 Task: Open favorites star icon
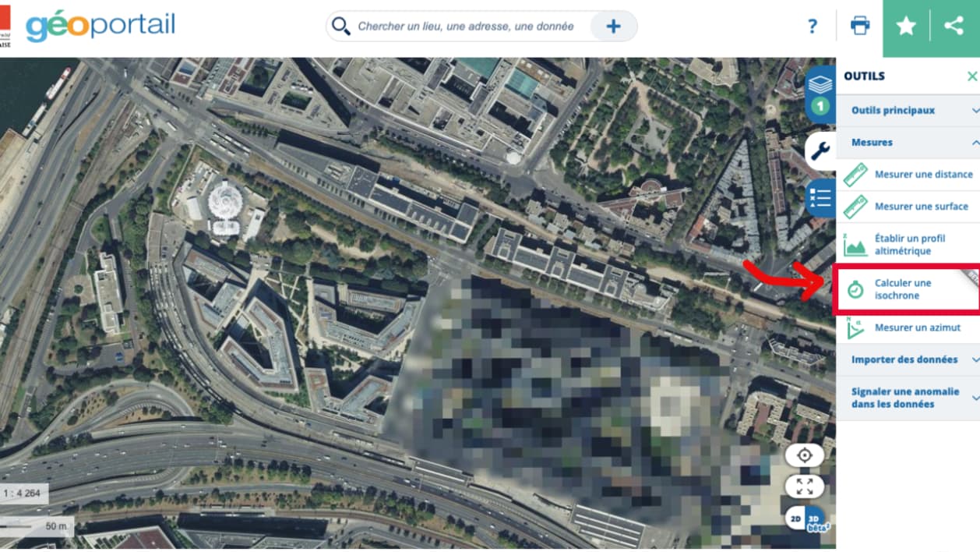click(906, 26)
